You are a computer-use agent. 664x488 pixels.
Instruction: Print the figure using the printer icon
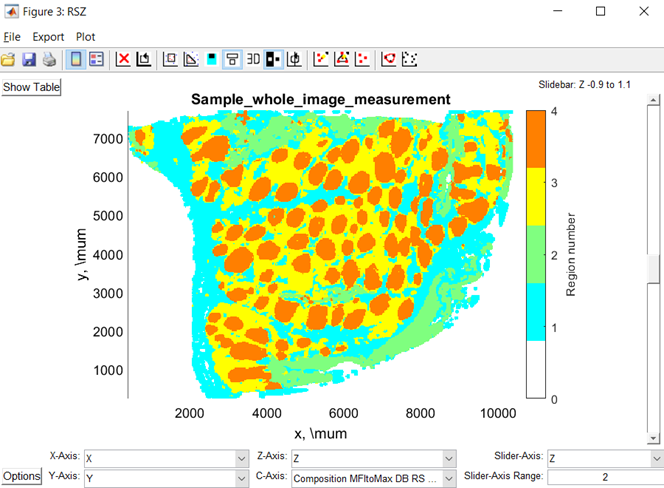[x=49, y=59]
